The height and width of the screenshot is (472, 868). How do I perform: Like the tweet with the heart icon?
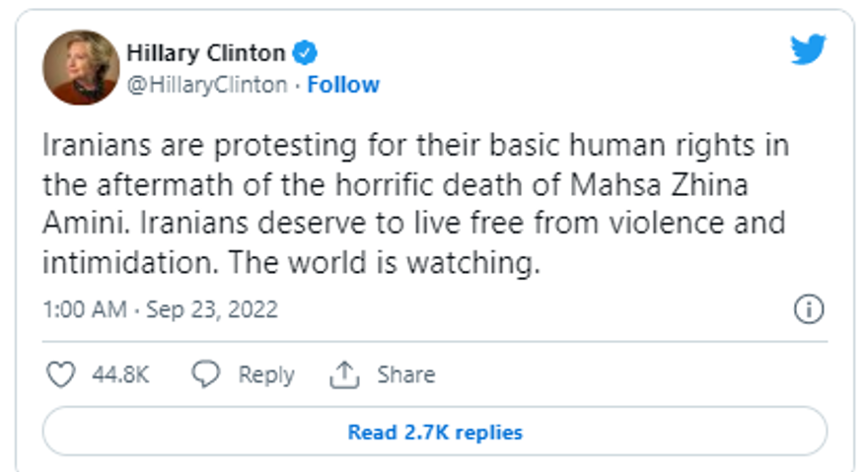coord(62,374)
